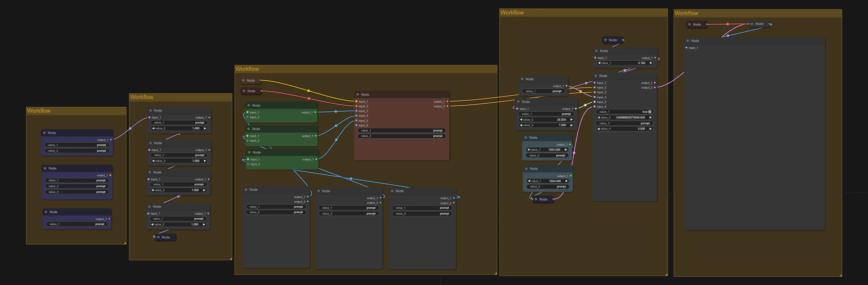
Task: Select collapsed Node with the yellow wire
Action: pos(250,81)
